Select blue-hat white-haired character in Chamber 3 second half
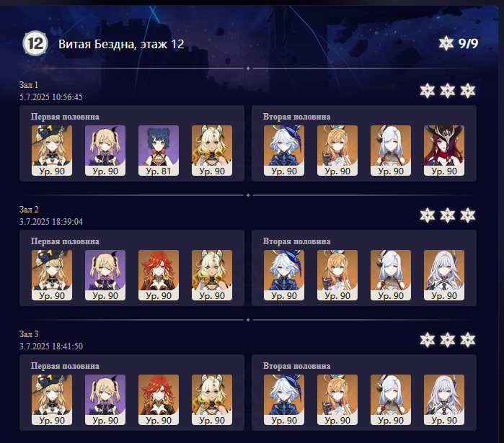This screenshot has height=443, width=504. 284,400
